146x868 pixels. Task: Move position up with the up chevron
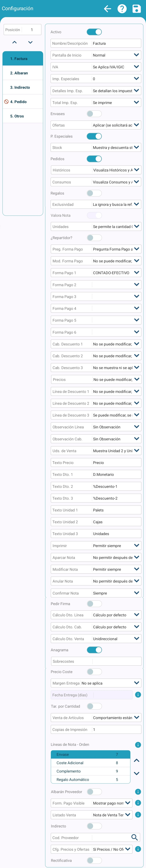point(15,43)
